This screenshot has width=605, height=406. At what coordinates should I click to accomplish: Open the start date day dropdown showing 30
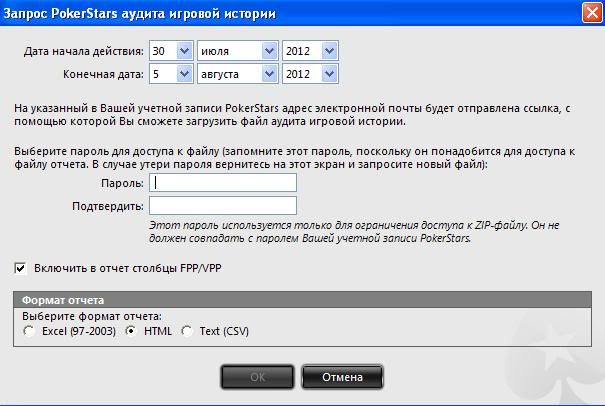(x=171, y=51)
